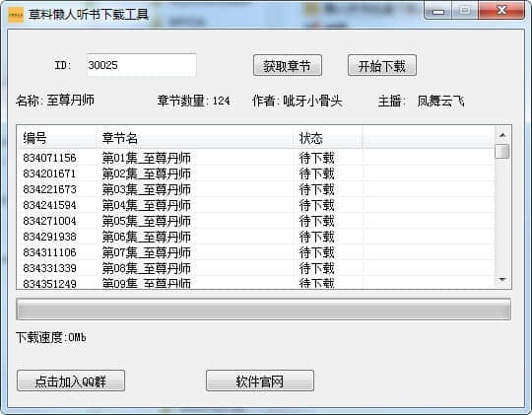Minimize the download tool window
Screen dimensions: 532x415
438,11
